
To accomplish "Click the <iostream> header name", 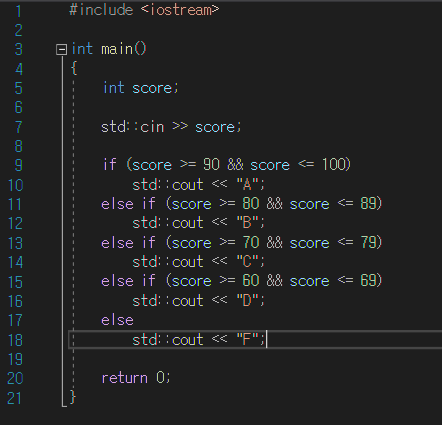I will pyautogui.click(x=180, y=10).
